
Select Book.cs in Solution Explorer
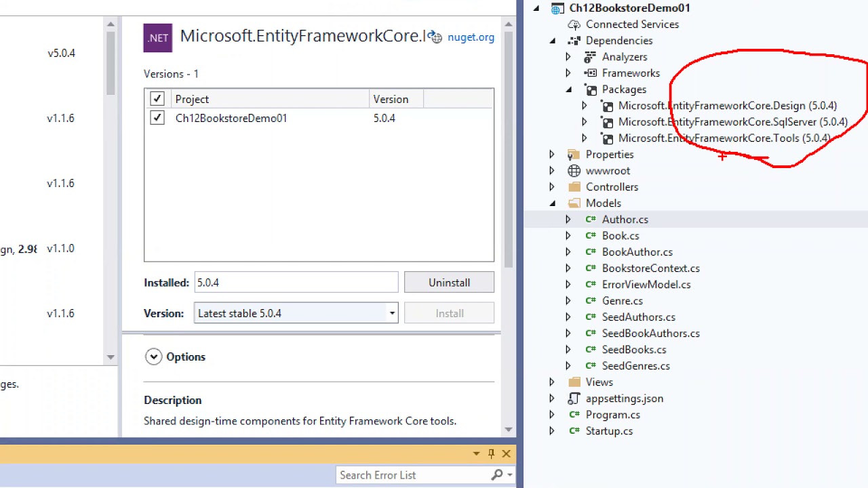pyautogui.click(x=620, y=236)
